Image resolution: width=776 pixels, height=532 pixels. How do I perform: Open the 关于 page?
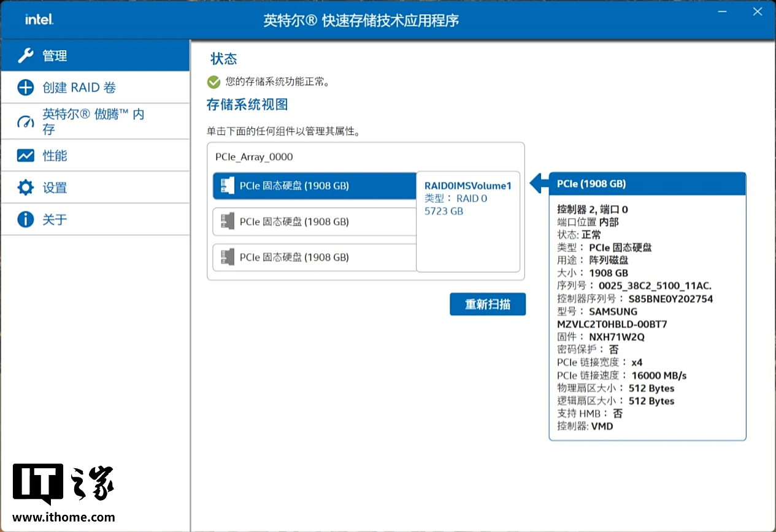[x=55, y=219]
